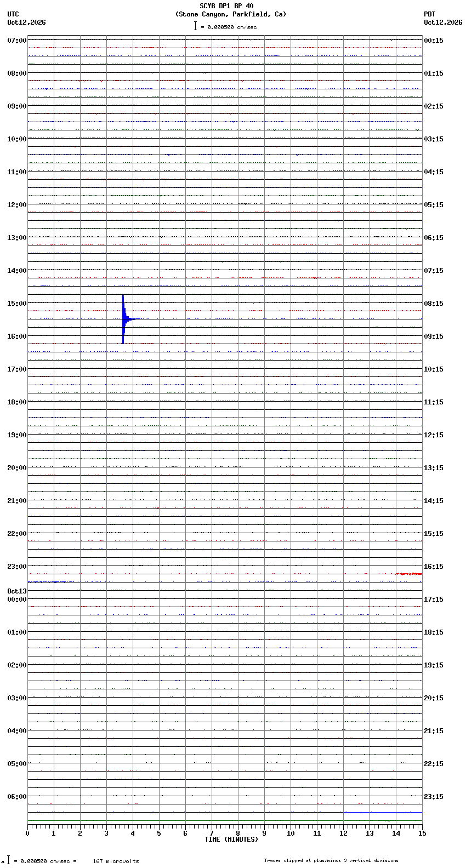Image resolution: width=466 pixels, height=868 pixels.
Task: Select the 11:00 UTC time label
Action: coord(17,172)
